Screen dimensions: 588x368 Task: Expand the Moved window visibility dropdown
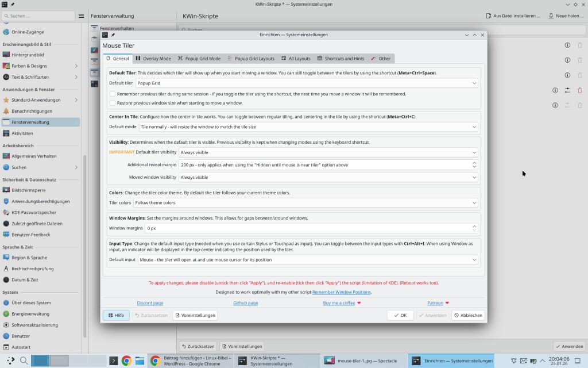(328, 178)
